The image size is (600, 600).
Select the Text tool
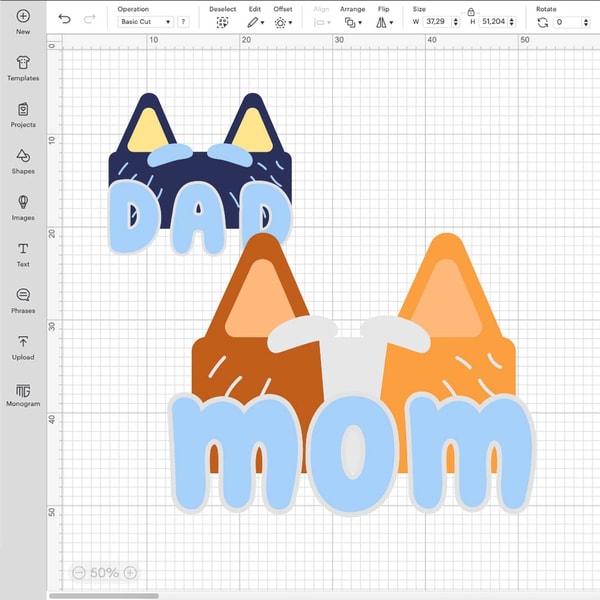(23, 255)
